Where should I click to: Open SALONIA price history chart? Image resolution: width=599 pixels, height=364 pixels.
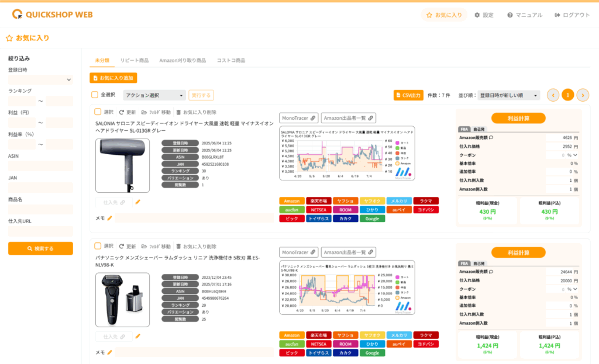(347, 154)
